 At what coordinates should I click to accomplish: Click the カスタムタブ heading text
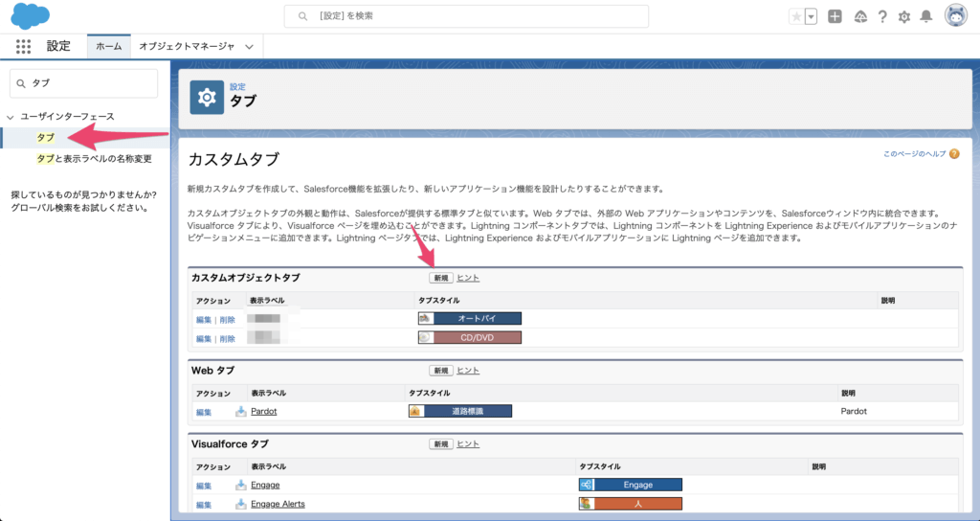coord(234,160)
